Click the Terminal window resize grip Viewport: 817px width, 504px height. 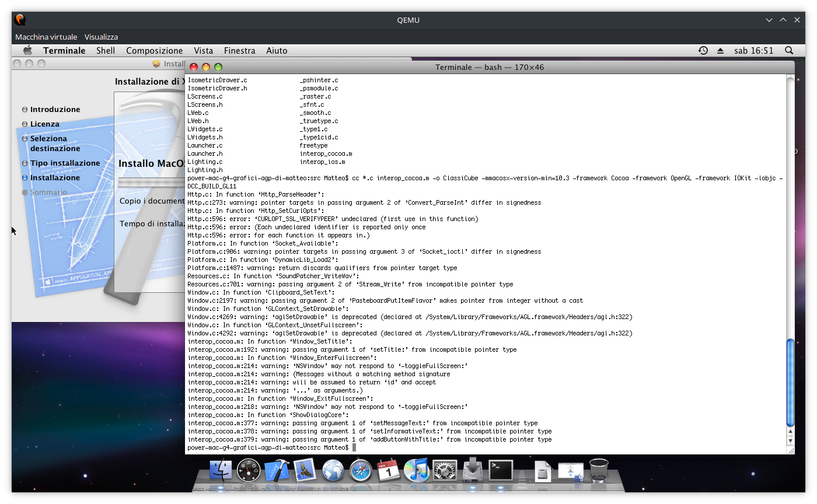point(790,450)
